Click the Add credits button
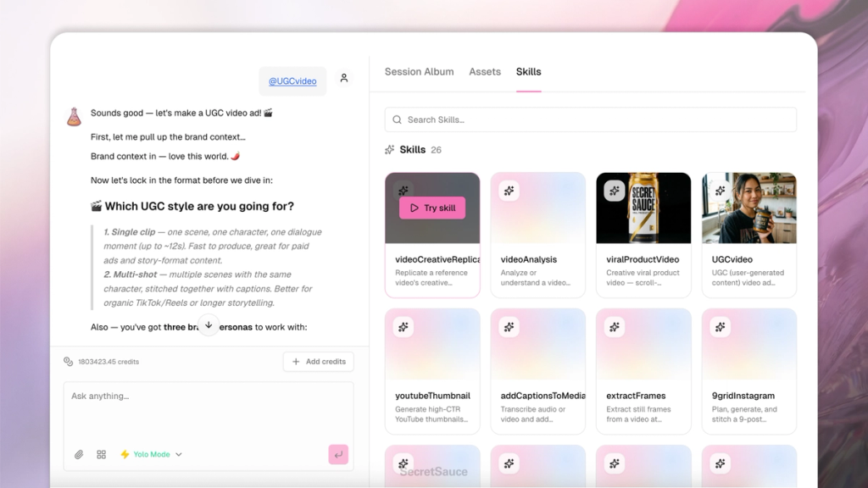Screen dimensions: 868x488 coord(318,361)
